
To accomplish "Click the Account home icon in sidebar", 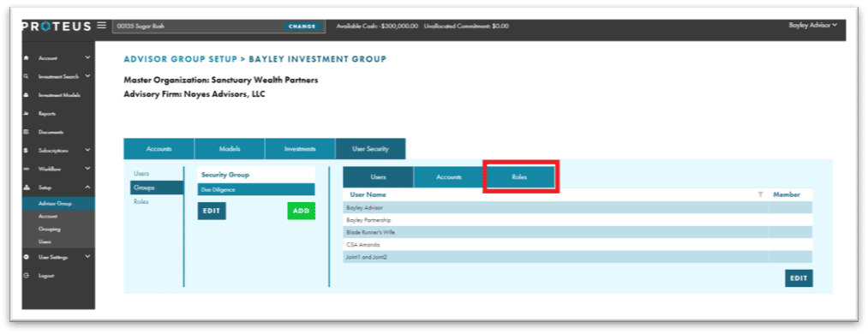I will pyautogui.click(x=26, y=57).
